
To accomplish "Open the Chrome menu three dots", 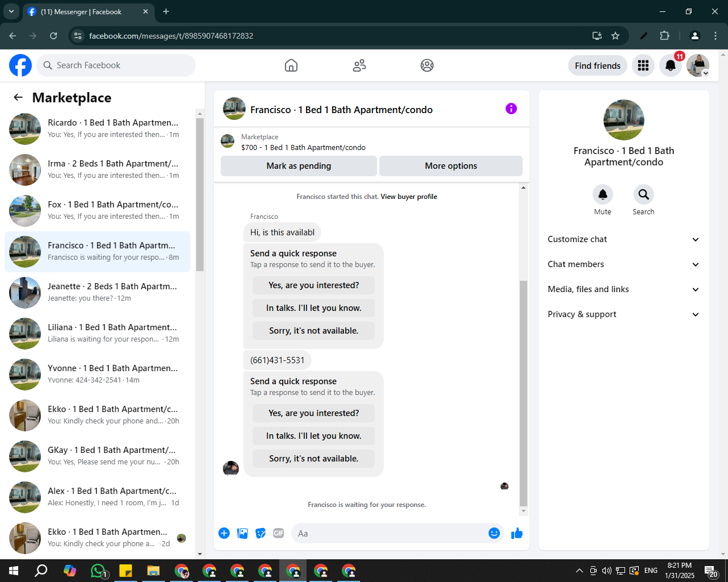I will [715, 36].
